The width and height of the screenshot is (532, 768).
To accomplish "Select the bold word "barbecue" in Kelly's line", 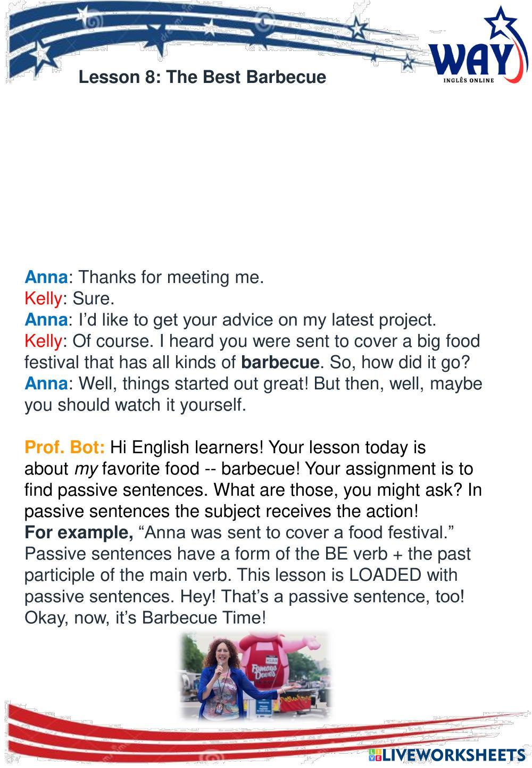I will pos(280,363).
